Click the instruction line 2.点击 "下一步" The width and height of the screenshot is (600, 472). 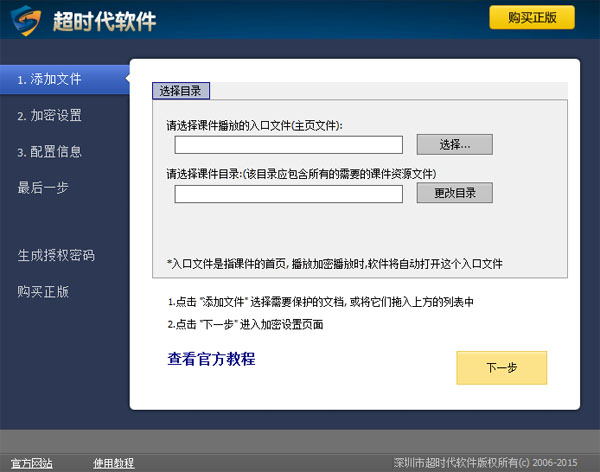click(x=245, y=325)
